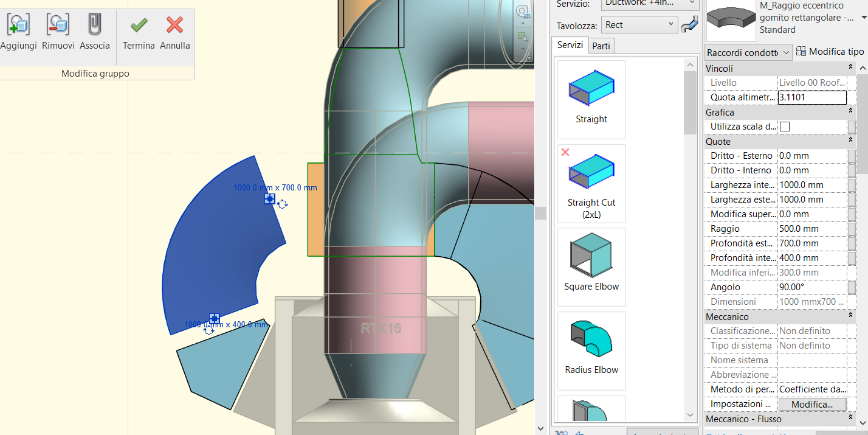Screen dimensions: 868x435
Task: Select the Straight duct part
Action: point(590,97)
